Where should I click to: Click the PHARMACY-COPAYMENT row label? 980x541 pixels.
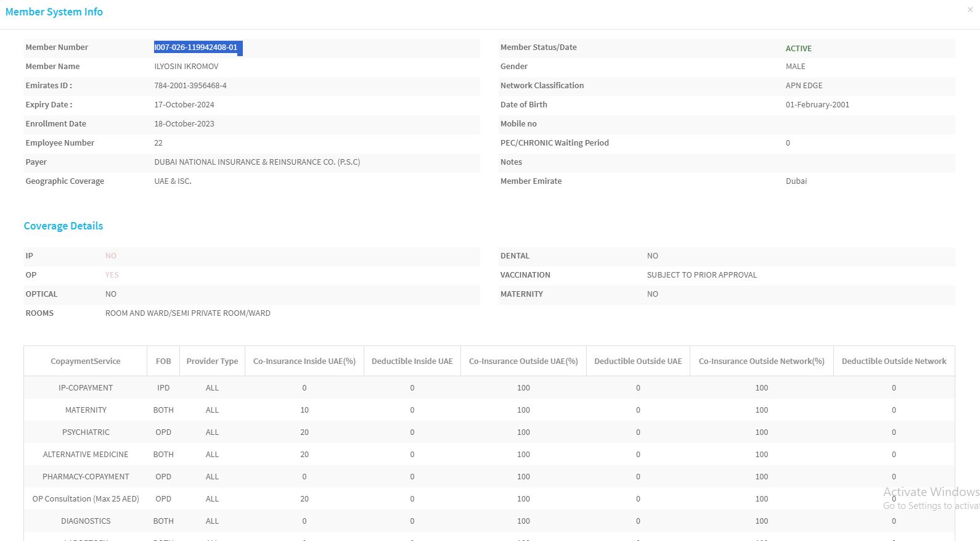[x=86, y=477]
